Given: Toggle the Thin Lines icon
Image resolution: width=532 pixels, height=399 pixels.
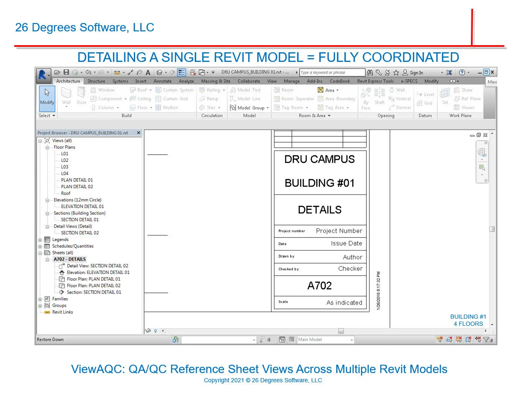Looking at the screenshot, I should click(x=182, y=72).
